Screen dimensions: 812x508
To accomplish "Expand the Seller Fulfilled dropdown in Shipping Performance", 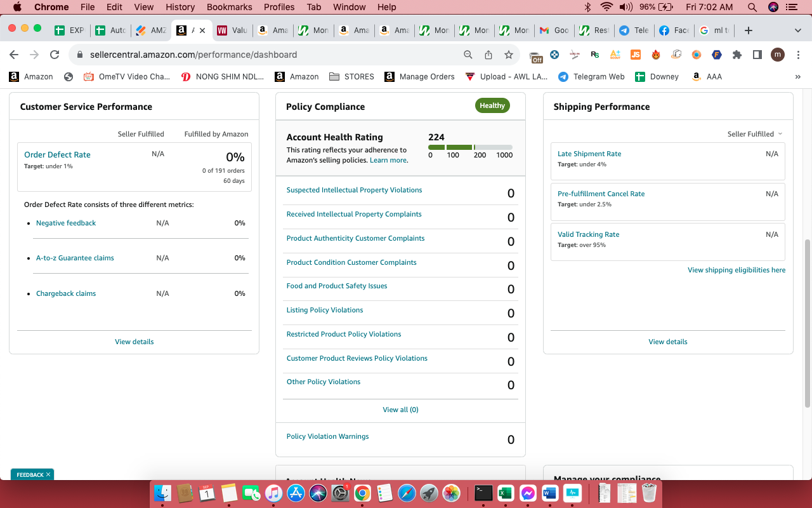I will pyautogui.click(x=755, y=134).
